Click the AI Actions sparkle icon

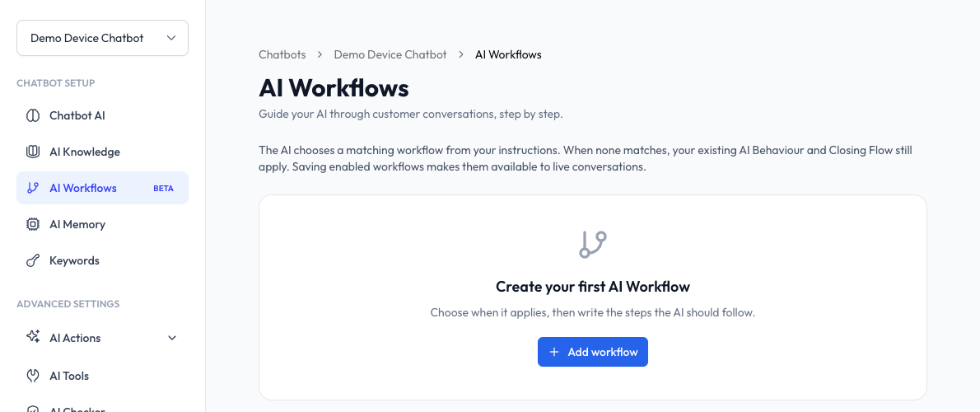32,338
